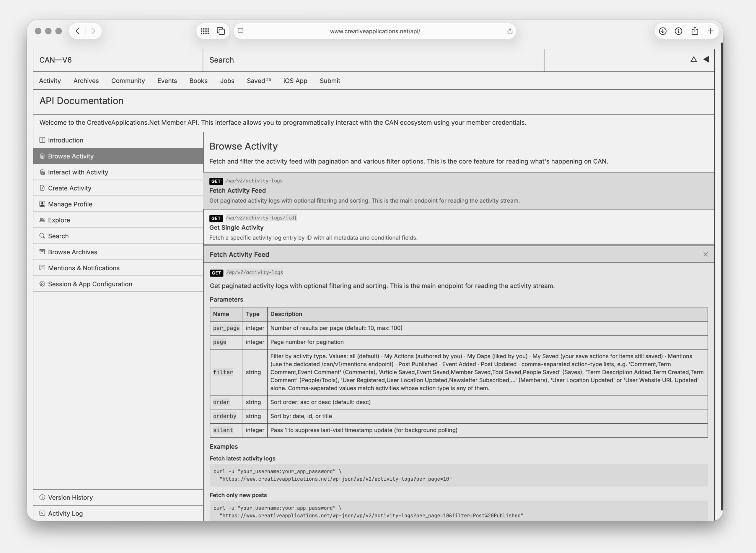
Task: Open browser downloads icon
Action: (x=663, y=31)
